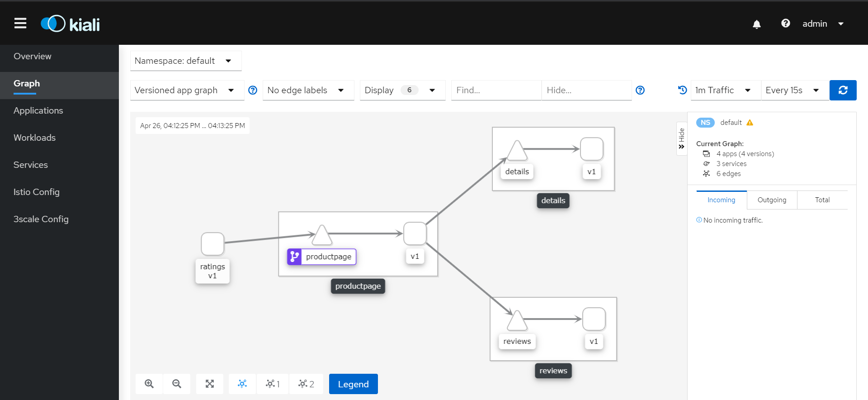Image resolution: width=868 pixels, height=400 pixels.
Task: Click the productpage virtual service badge icon
Action: (294, 257)
